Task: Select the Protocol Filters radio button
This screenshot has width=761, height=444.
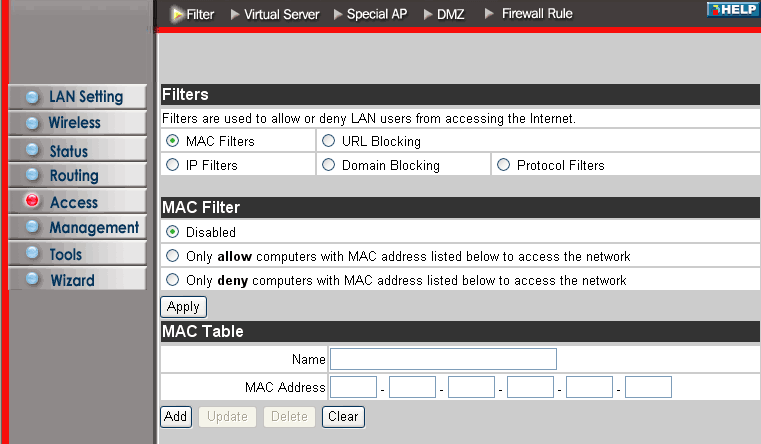Action: pyautogui.click(x=503, y=165)
